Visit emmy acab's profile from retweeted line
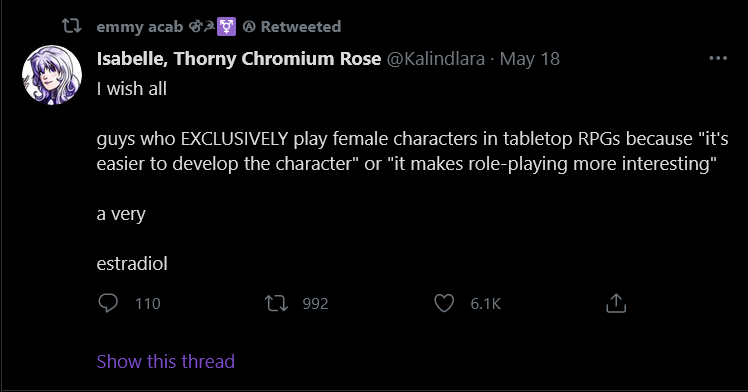This screenshot has width=748, height=392. click(x=140, y=27)
